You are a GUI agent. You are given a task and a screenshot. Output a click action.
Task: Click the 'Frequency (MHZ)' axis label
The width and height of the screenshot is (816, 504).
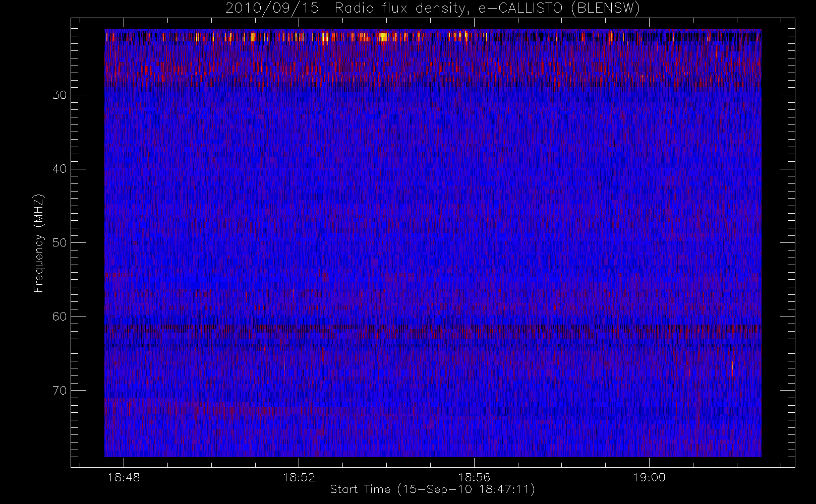click(39, 243)
